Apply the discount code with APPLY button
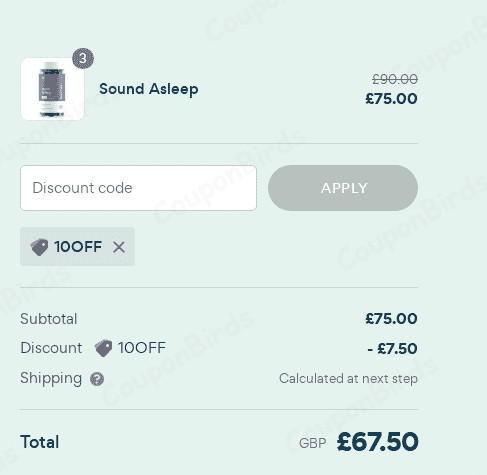The width and height of the screenshot is (487, 475). point(343,188)
